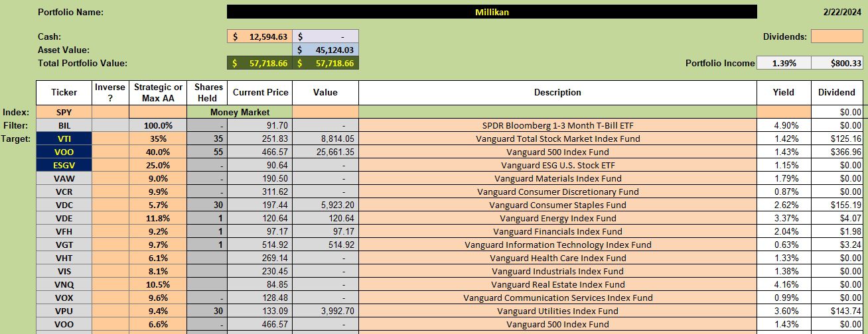Select the cash value 12,594.63 cell

coord(259,36)
